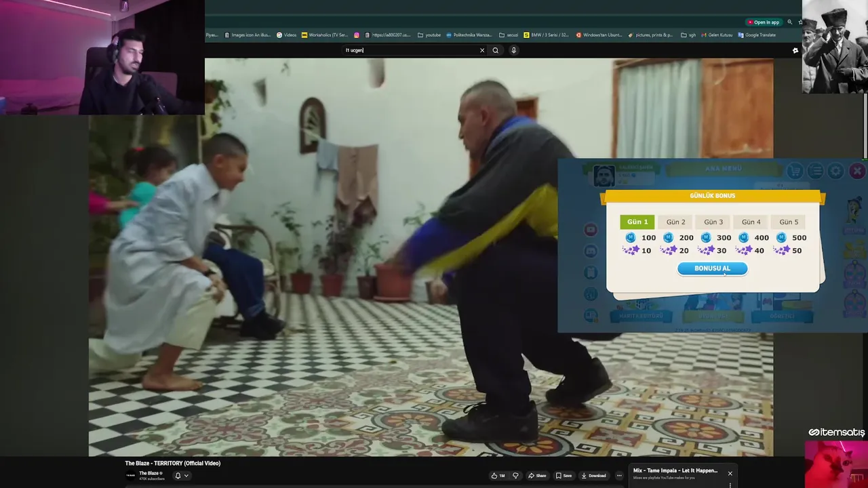The width and height of the screenshot is (868, 488).
Task: Dismiss the Mix Tame Impala card
Action: (x=730, y=473)
